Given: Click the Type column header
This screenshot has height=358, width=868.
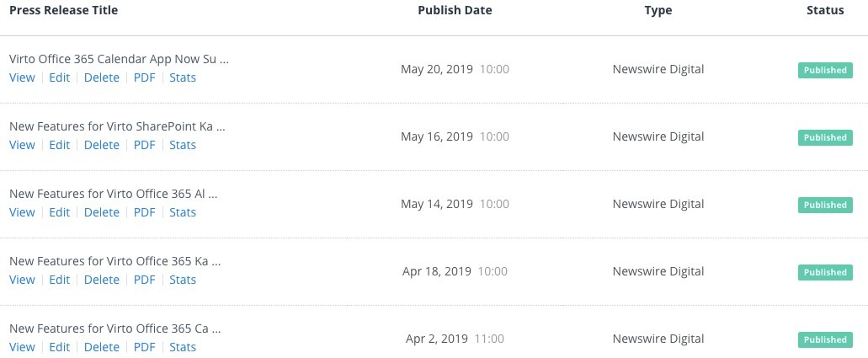Looking at the screenshot, I should click(658, 10).
